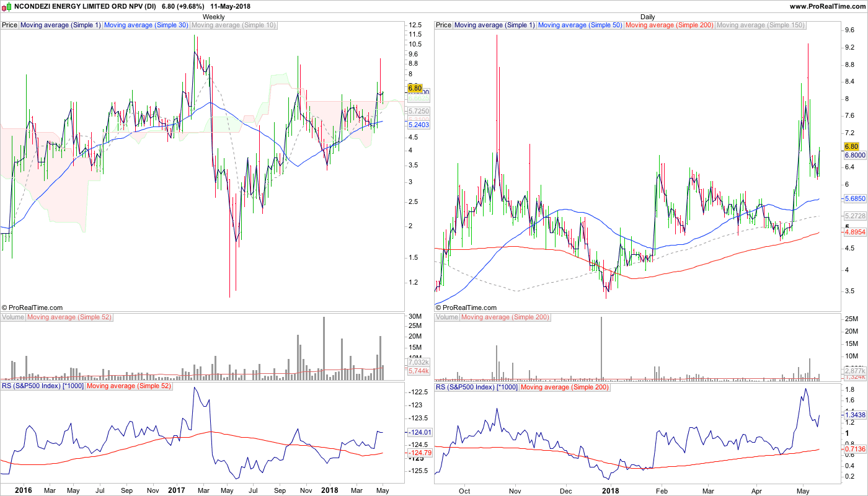Click 2017 on the Weekly time axis
868x496 pixels.
(177, 490)
